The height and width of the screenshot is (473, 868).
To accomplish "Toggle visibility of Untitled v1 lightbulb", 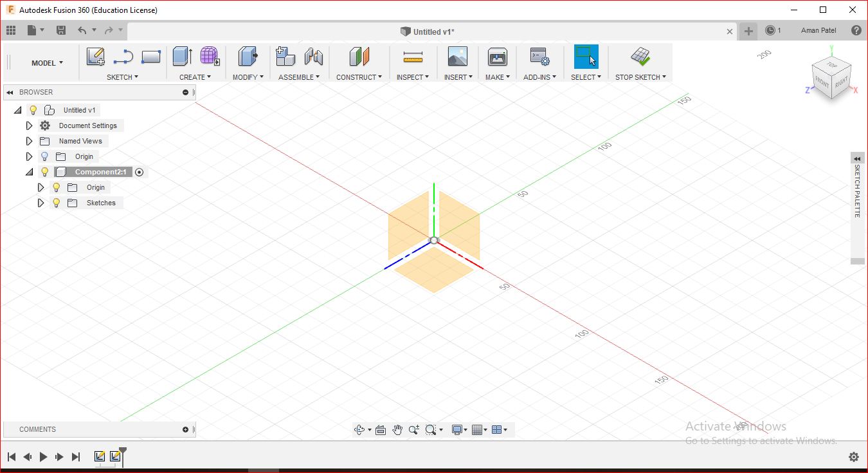I will point(33,110).
